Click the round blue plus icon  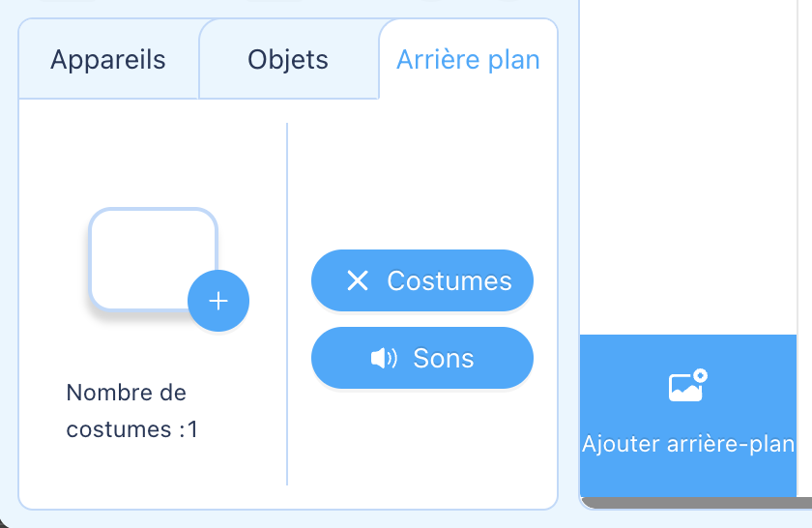(218, 301)
